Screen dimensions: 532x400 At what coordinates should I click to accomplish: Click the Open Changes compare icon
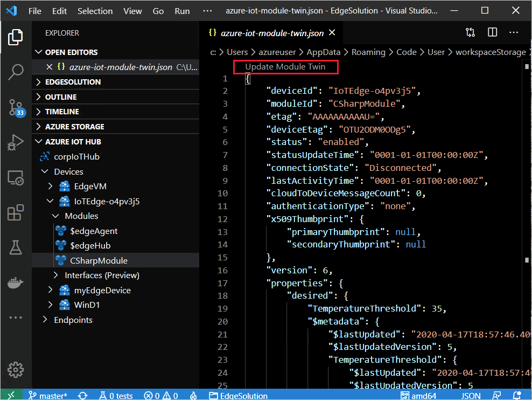(470, 32)
